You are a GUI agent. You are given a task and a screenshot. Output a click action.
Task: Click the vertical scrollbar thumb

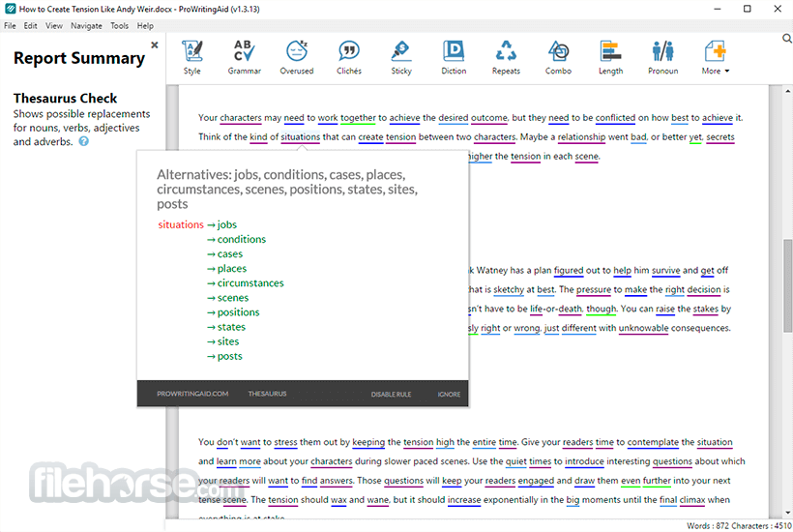tap(787, 285)
